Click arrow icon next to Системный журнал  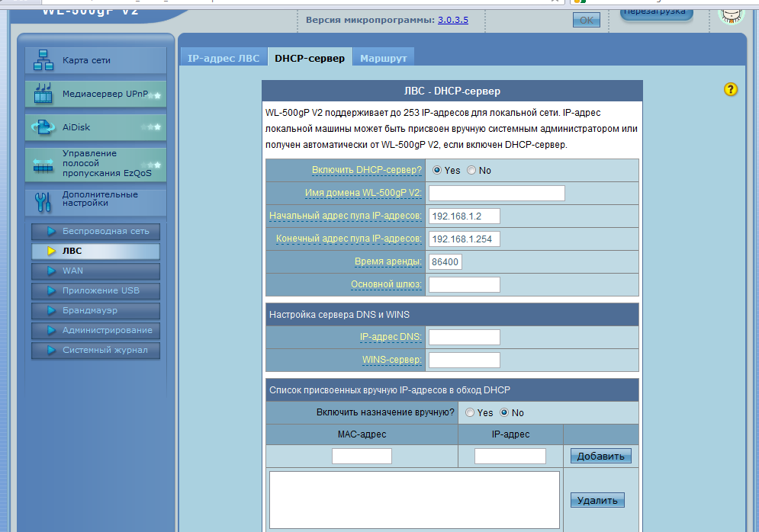point(51,350)
